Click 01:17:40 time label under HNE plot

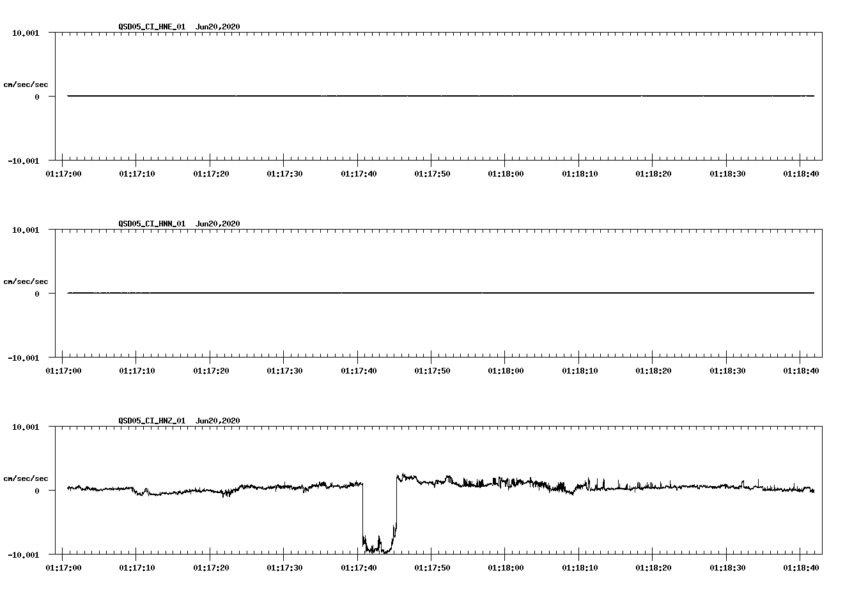pyautogui.click(x=359, y=174)
